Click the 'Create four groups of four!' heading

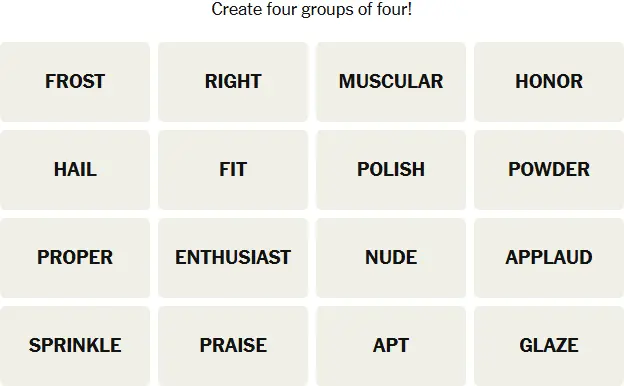tap(312, 9)
